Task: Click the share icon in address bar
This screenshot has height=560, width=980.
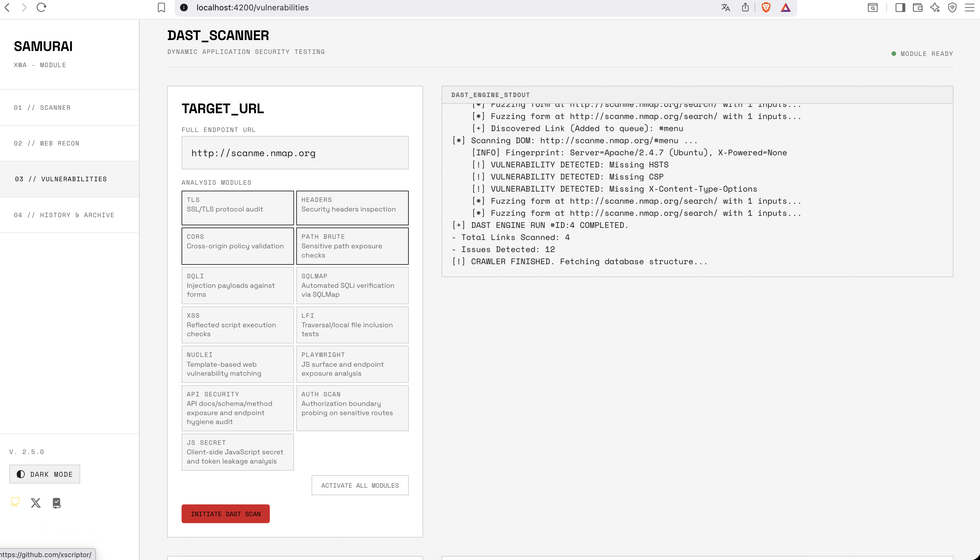Action: point(745,8)
